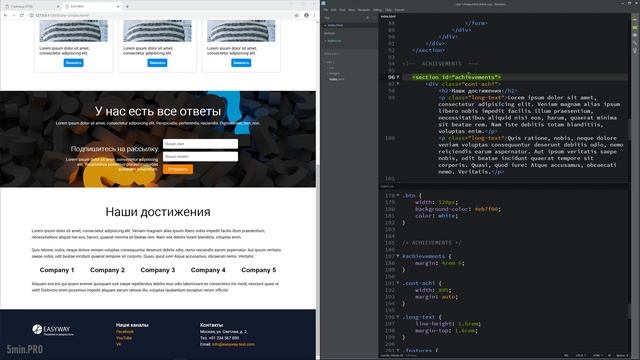Fold the .btn rule at line 178
The width and height of the screenshot is (640, 360).
coord(398,196)
